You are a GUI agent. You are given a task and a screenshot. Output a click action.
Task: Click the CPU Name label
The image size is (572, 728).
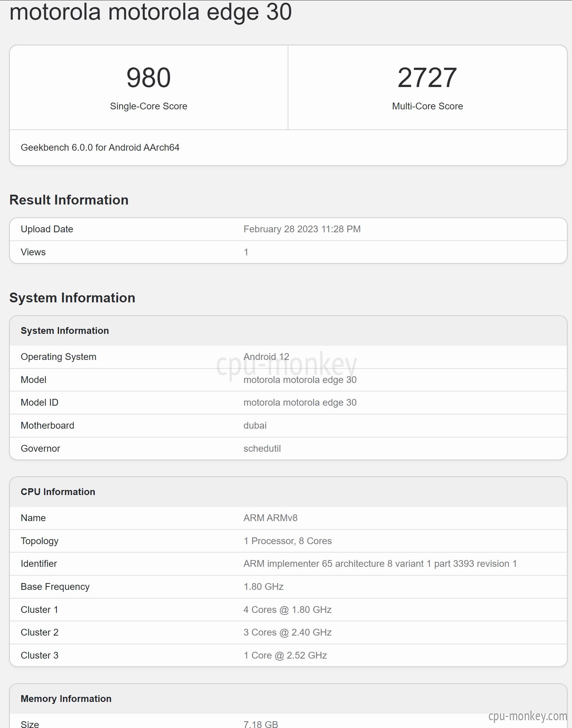coord(33,518)
